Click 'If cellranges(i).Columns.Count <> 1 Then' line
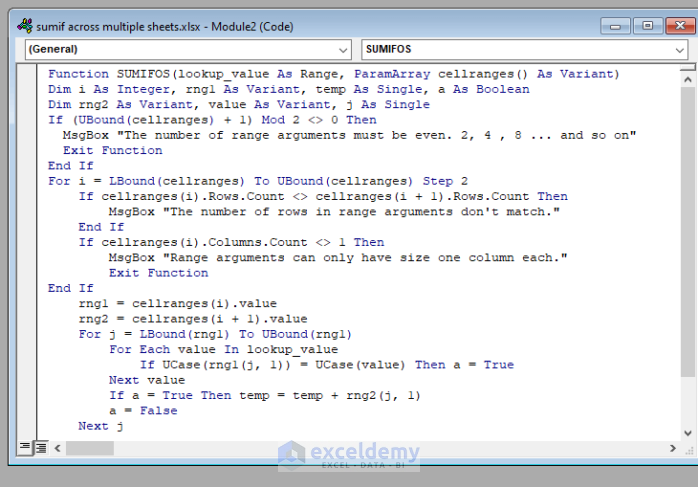This screenshot has height=487, width=698. 231,242
